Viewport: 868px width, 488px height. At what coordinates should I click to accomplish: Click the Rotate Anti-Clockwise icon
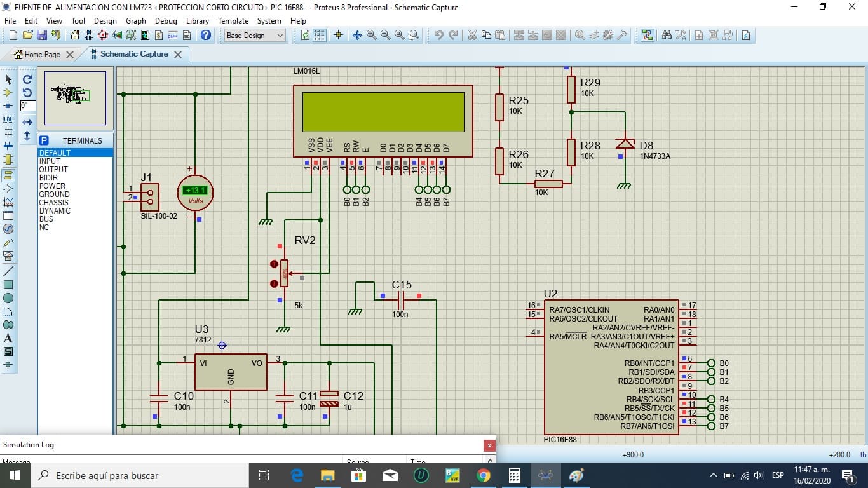click(27, 93)
